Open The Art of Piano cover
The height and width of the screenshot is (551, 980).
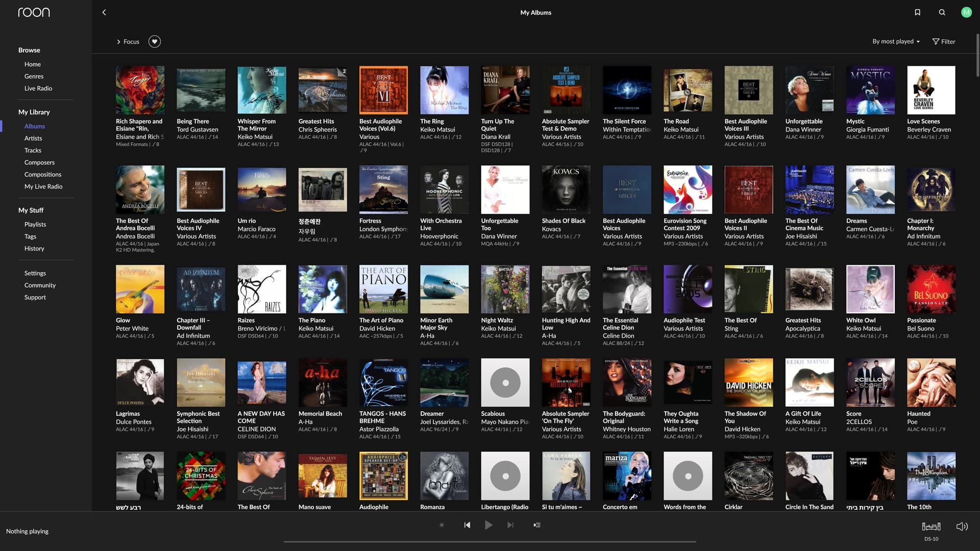pos(383,289)
